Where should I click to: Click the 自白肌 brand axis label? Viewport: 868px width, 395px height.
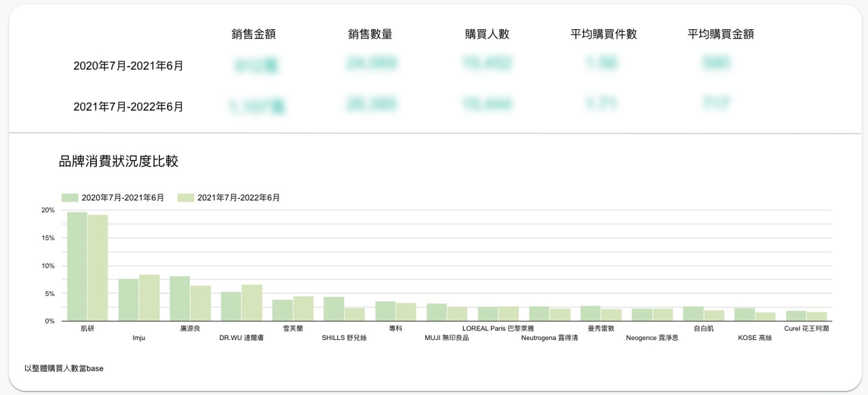(x=703, y=328)
